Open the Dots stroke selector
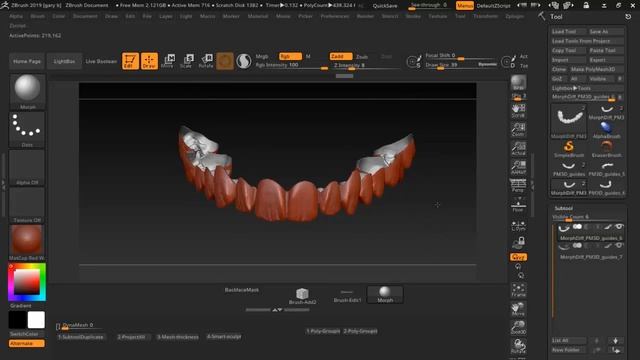This screenshot has width=640, height=360. click(x=27, y=130)
